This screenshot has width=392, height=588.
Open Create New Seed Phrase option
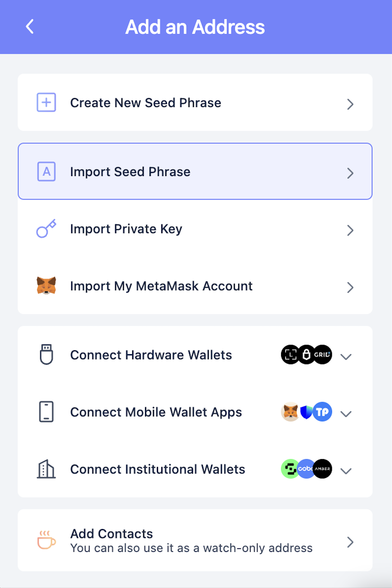pyautogui.click(x=195, y=102)
